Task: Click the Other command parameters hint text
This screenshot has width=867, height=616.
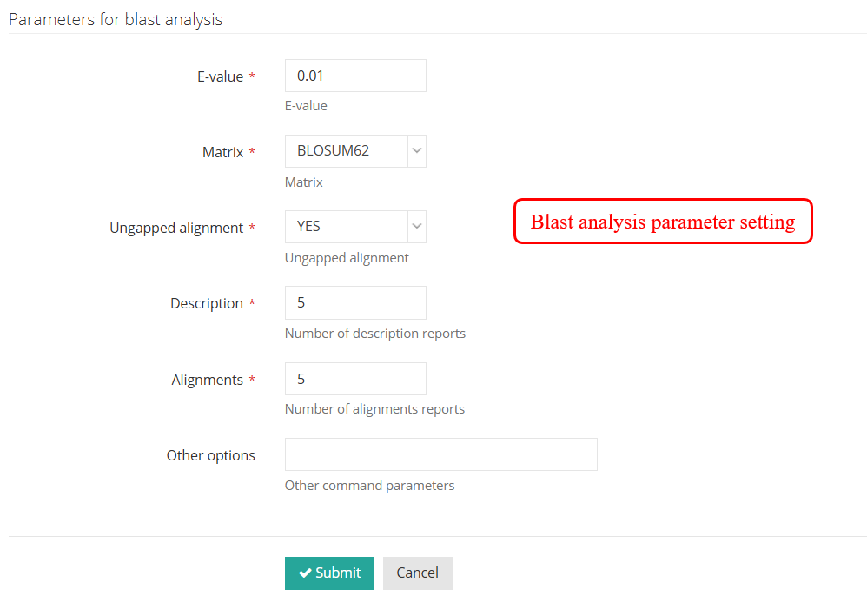Action: [369, 486]
